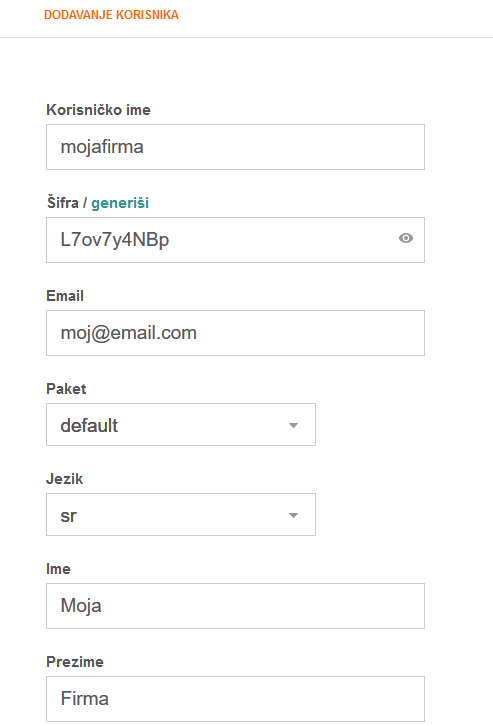Viewport: 493px width, 726px height.
Task: Click the arrow icon in Paket dropdown
Action: 293,425
